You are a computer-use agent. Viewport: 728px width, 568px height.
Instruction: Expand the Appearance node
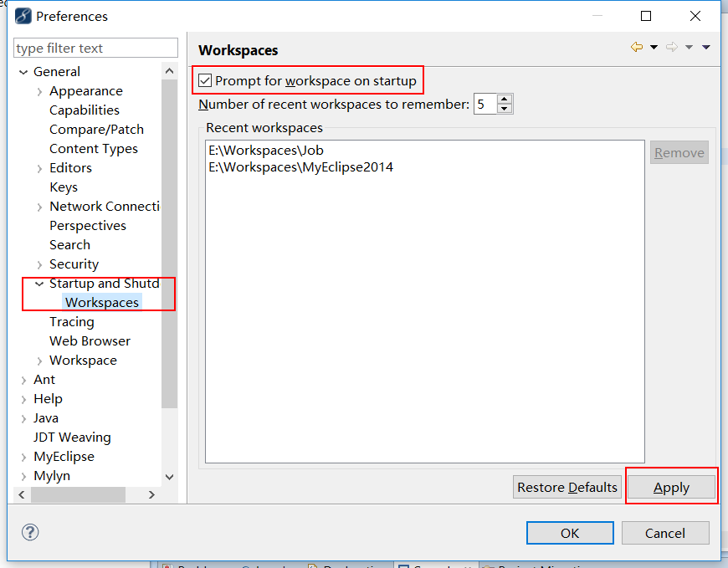[39, 91]
